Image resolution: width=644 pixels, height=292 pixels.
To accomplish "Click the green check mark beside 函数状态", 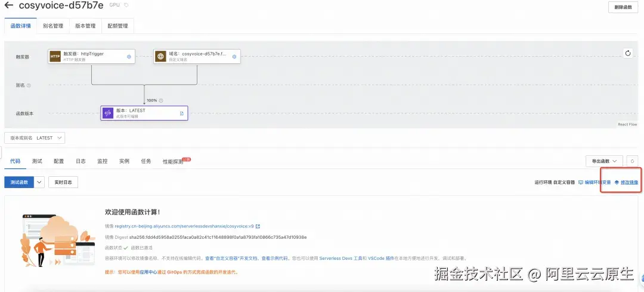I will pyautogui.click(x=126, y=248).
